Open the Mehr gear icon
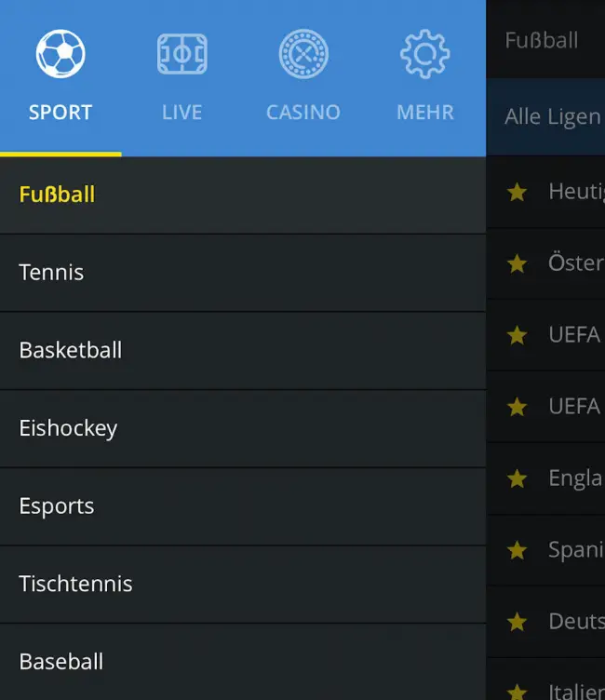This screenshot has width=605, height=700. [425, 54]
